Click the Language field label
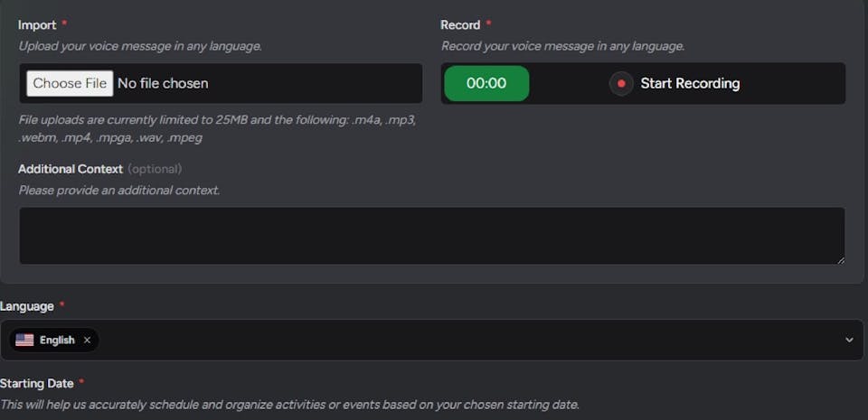This screenshot has height=420, width=868. click(x=27, y=306)
